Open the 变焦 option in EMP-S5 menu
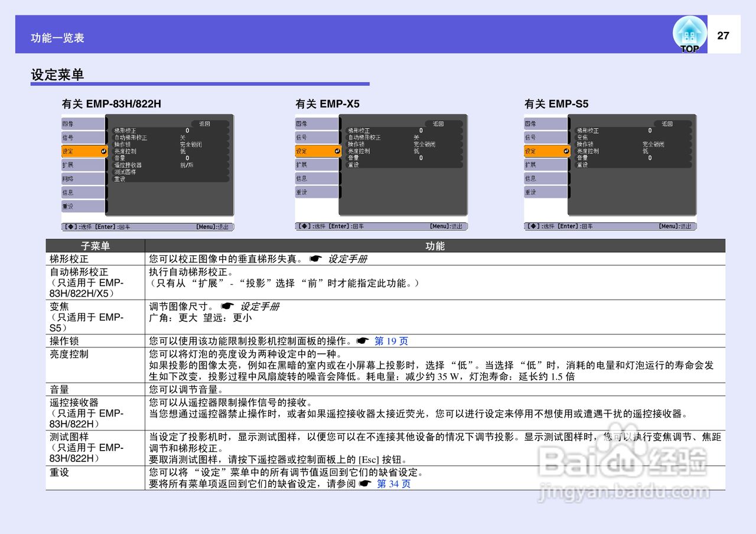 click(582, 137)
